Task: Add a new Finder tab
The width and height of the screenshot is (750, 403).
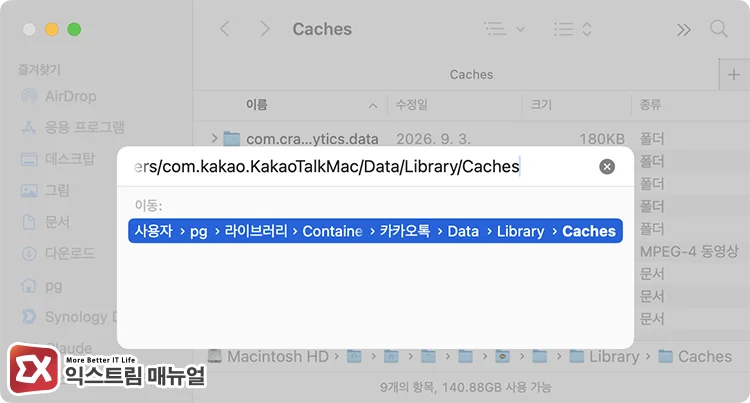Action: click(x=734, y=75)
